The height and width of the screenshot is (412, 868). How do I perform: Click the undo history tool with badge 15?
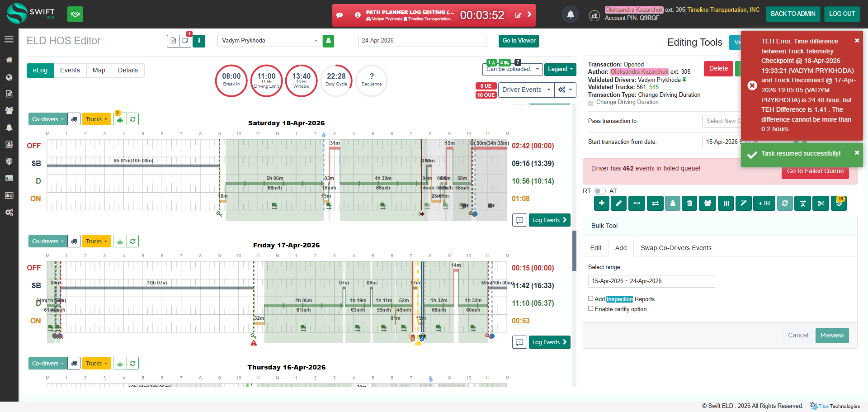pos(839,204)
